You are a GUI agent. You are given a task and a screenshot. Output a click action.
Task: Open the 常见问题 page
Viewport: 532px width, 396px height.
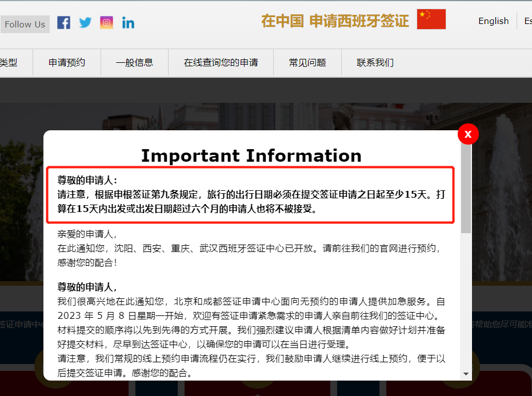pyautogui.click(x=307, y=63)
